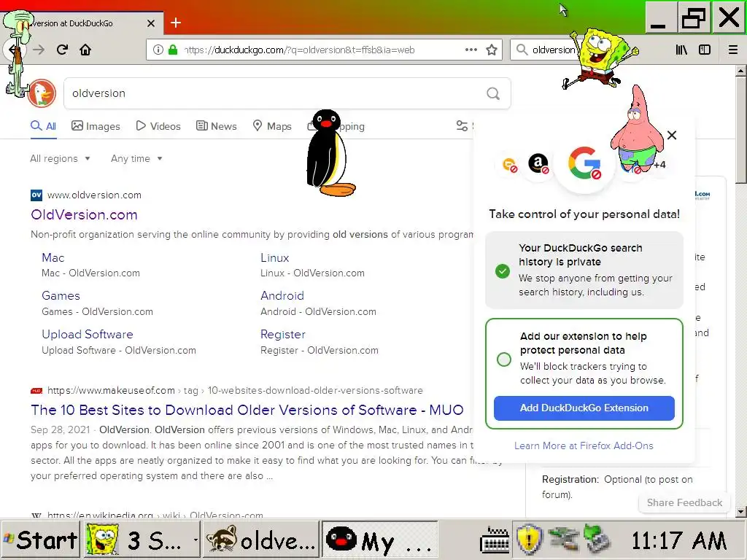Screen dimensions: 747x560
Task: Open the Games sitelink
Action: 61,296
